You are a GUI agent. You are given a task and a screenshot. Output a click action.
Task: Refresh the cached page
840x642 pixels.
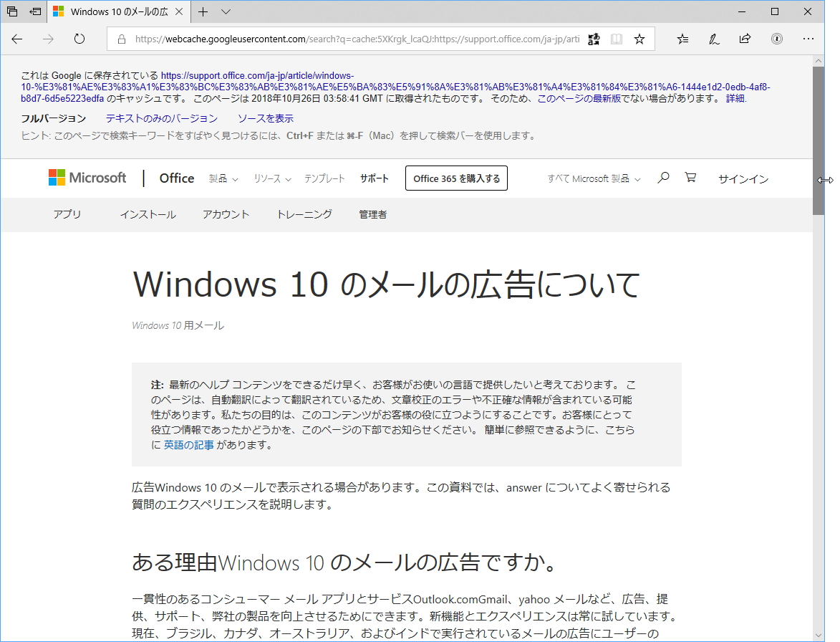tap(79, 39)
